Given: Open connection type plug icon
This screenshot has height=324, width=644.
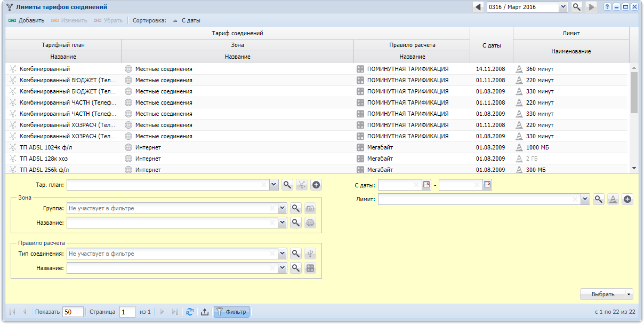Looking at the screenshot, I should [310, 254].
